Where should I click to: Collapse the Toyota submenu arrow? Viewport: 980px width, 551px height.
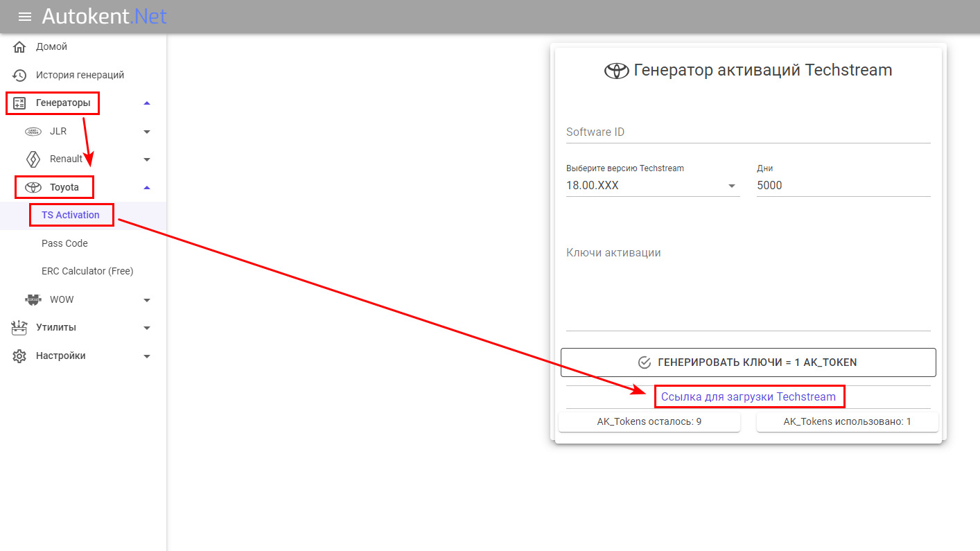(146, 187)
